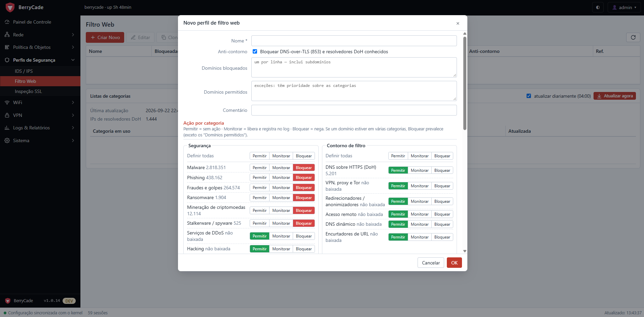Image resolution: width=644 pixels, height=317 pixels.
Task: Collapse the Perfis de Segurança chevron
Action: (73, 60)
